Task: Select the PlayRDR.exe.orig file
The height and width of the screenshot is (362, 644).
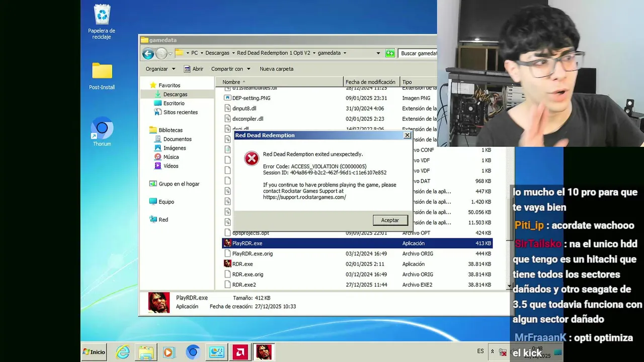Action: [253, 254]
